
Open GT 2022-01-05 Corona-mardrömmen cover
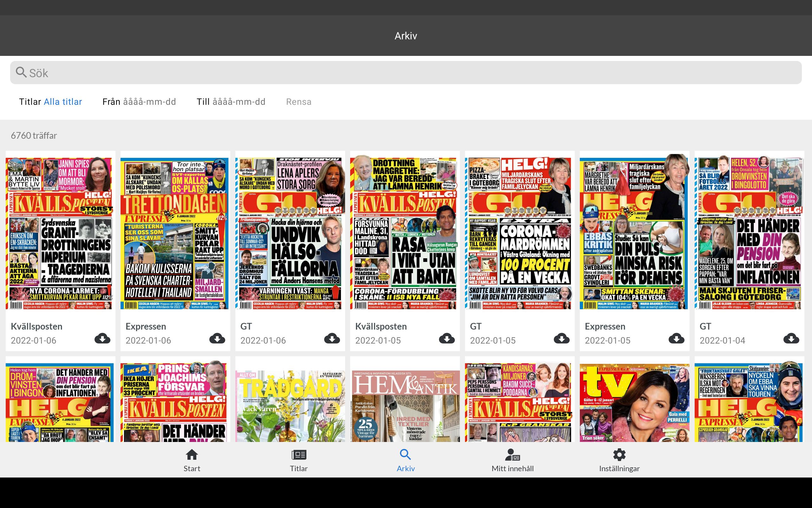pos(519,233)
